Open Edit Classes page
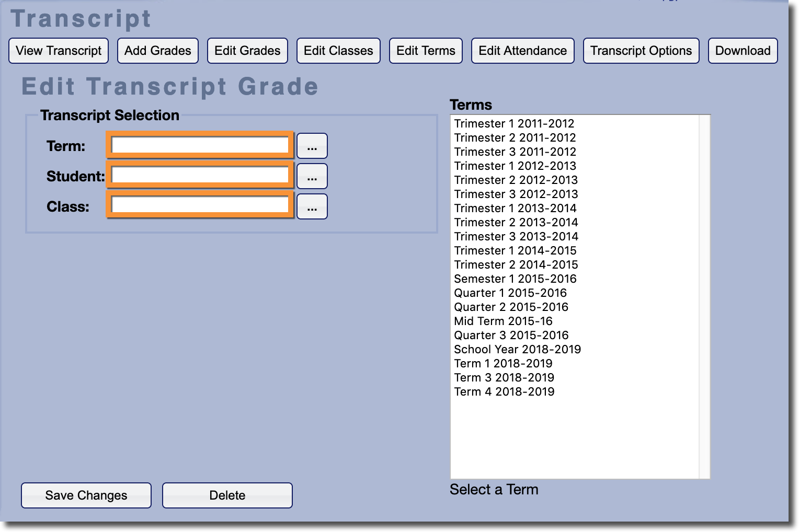The height and width of the screenshot is (532, 799). pyautogui.click(x=338, y=51)
